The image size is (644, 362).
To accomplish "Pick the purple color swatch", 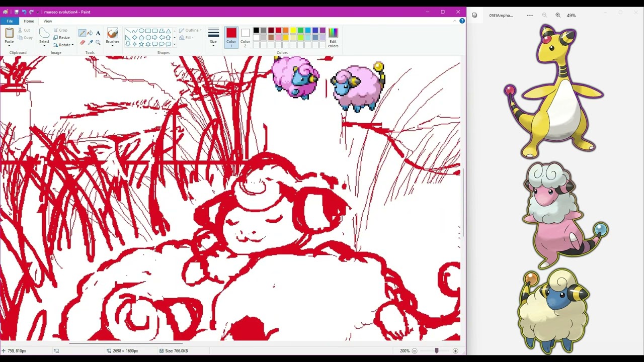I will 323,30.
